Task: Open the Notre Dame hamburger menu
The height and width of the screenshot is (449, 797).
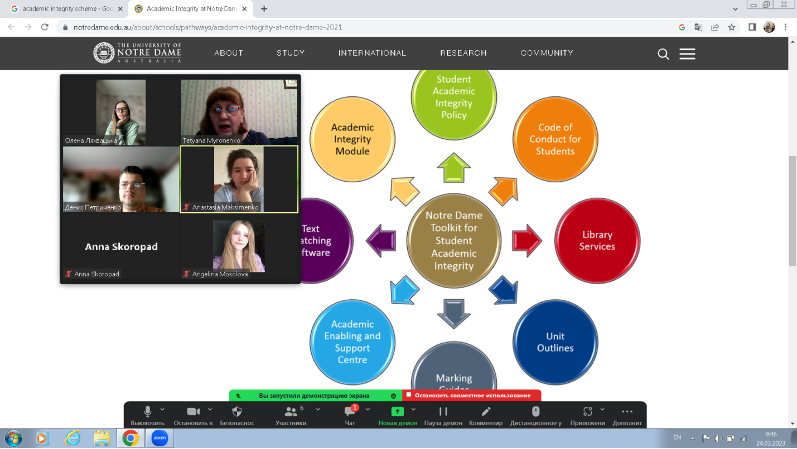Action: point(687,54)
